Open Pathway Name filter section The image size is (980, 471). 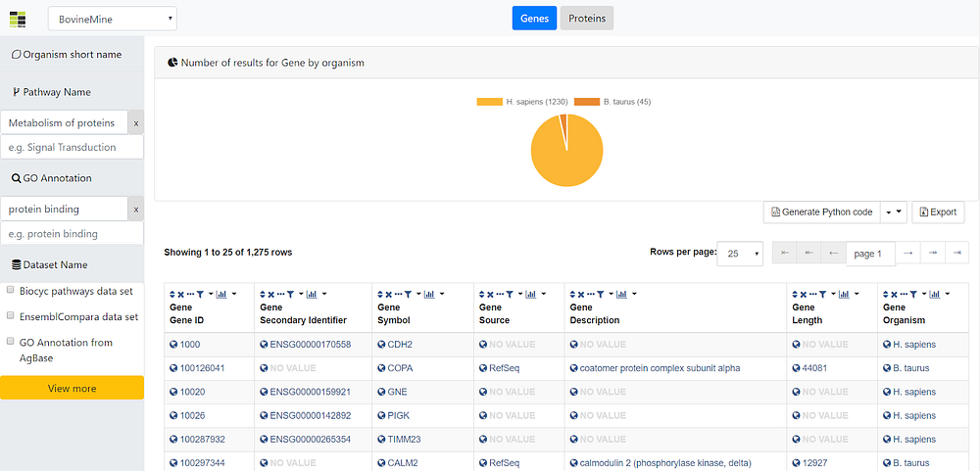click(x=72, y=92)
